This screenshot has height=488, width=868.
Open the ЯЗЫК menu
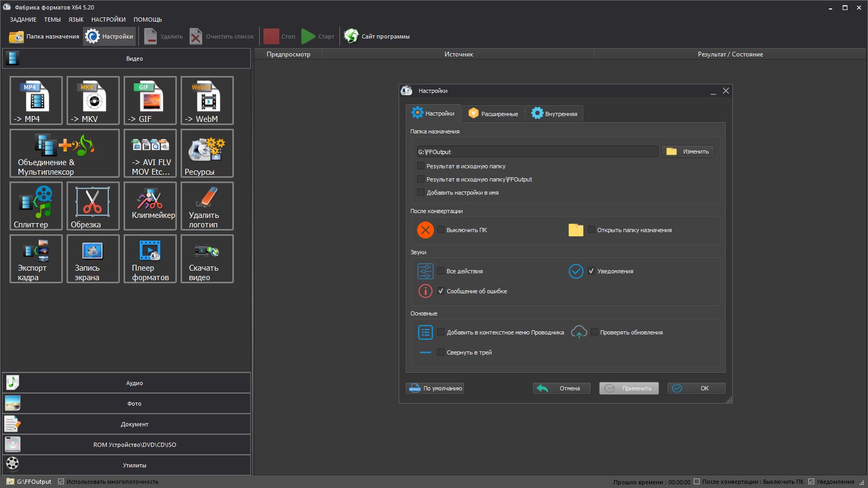(x=76, y=20)
